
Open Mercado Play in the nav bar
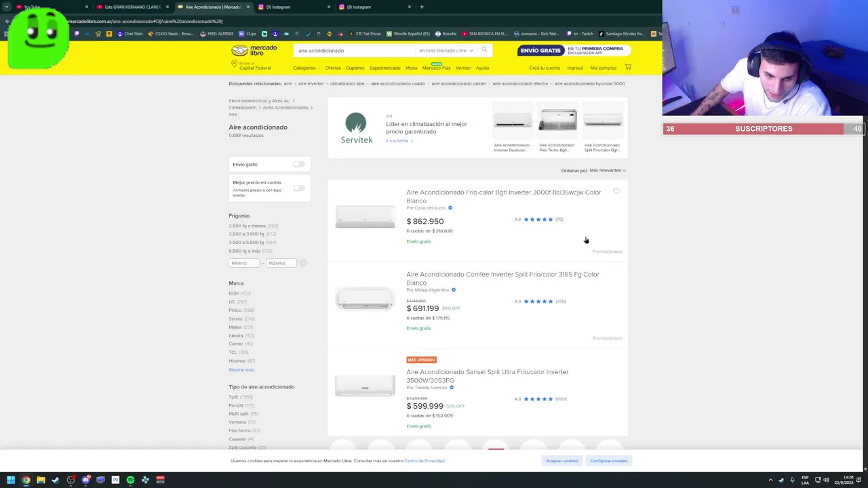tap(436, 68)
